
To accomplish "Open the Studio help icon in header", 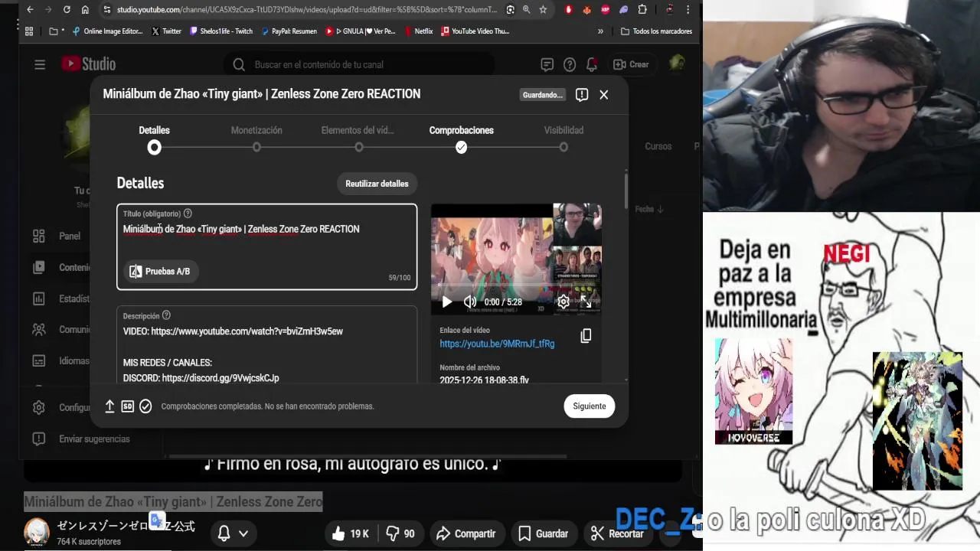I will pyautogui.click(x=569, y=64).
